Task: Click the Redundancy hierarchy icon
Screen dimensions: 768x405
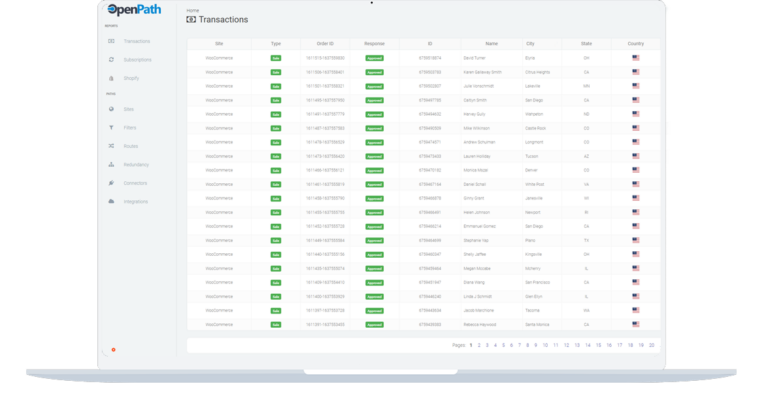Action: click(111, 164)
